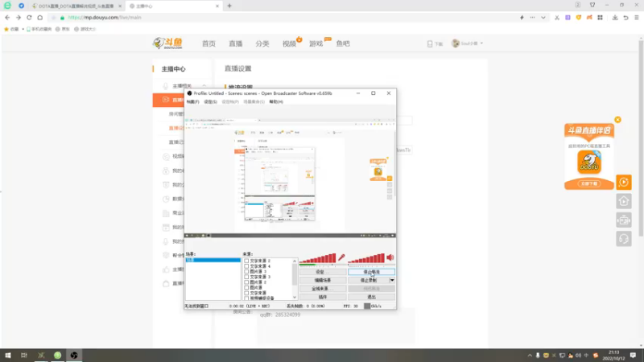Select the highlighted scene in scenes list

coord(213,260)
